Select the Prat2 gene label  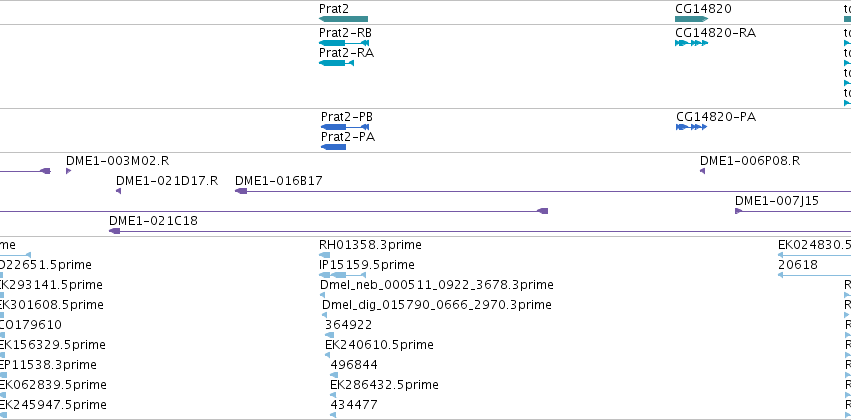point(334,9)
